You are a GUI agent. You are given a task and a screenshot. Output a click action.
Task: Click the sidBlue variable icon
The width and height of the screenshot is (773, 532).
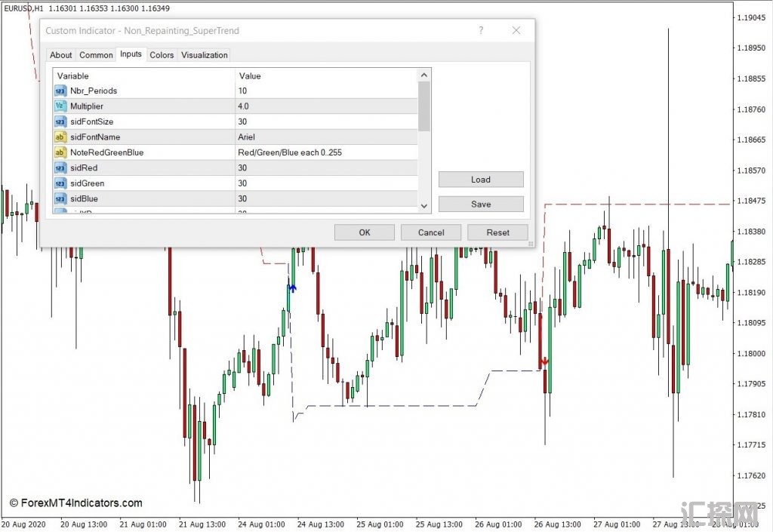[x=60, y=198]
